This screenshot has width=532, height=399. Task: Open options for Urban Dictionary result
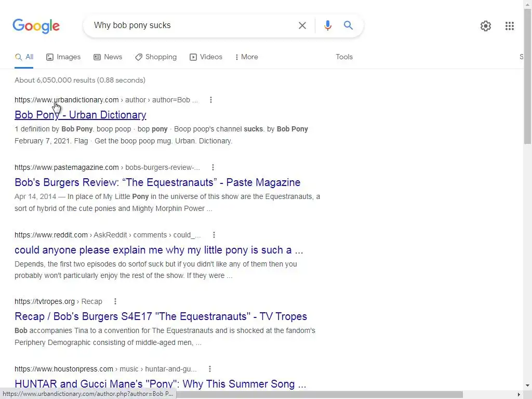tap(211, 100)
